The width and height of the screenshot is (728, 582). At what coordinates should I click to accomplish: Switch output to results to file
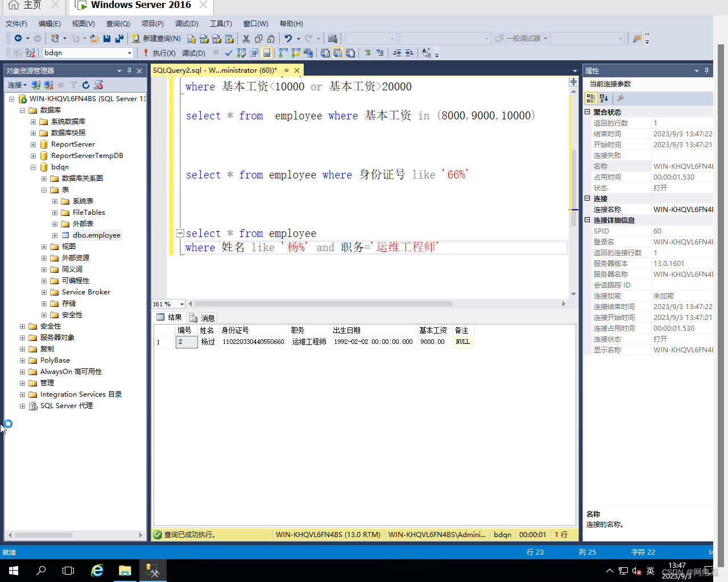[350, 53]
